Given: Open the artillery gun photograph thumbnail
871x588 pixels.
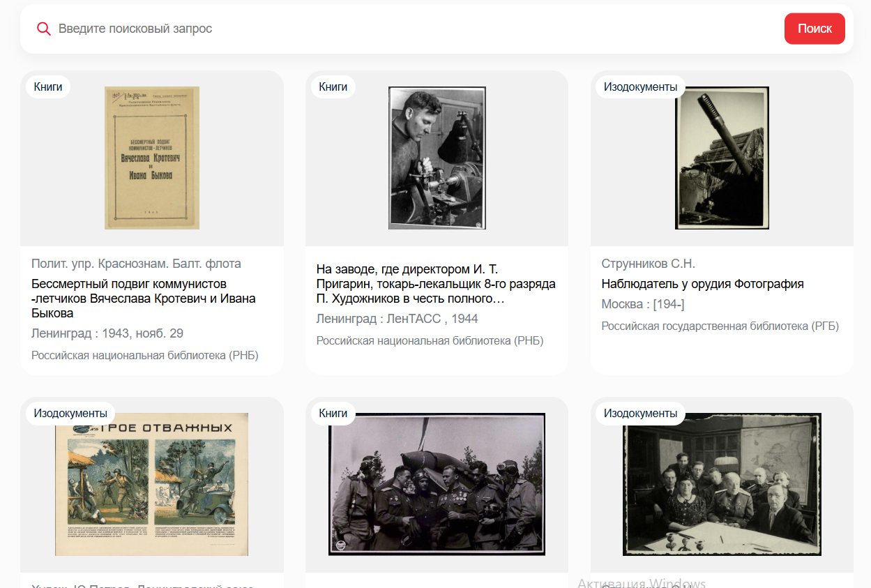Looking at the screenshot, I should click(x=722, y=158).
